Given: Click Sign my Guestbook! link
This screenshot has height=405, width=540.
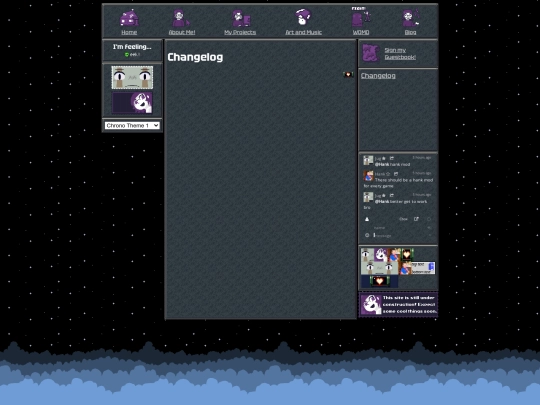Looking at the screenshot, I should (400, 53).
